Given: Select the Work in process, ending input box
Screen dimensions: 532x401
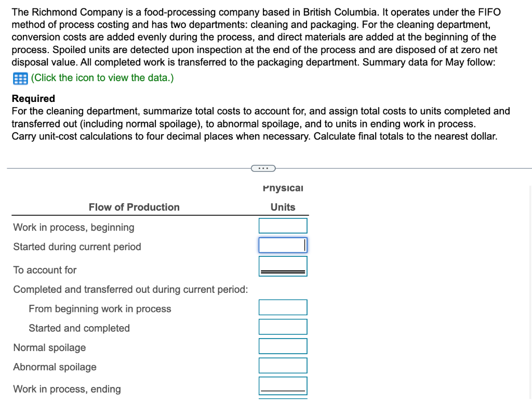Looking at the screenshot, I should point(283,385).
